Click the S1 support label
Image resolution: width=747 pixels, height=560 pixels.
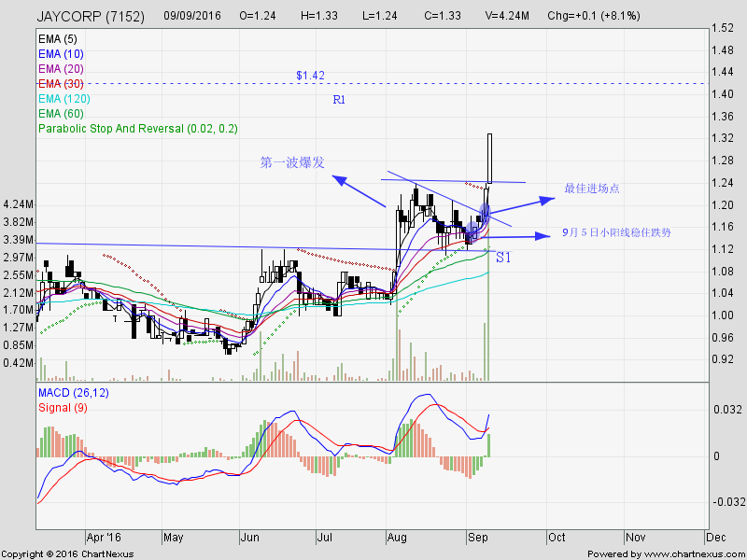[503, 258]
